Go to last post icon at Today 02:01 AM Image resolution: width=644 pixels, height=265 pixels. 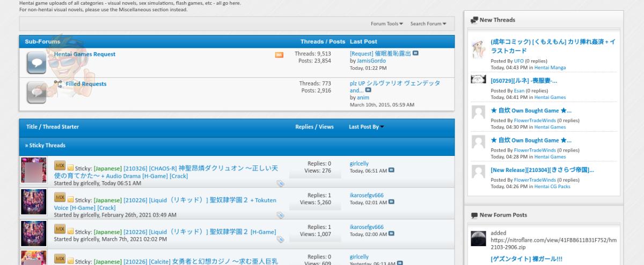click(391, 202)
